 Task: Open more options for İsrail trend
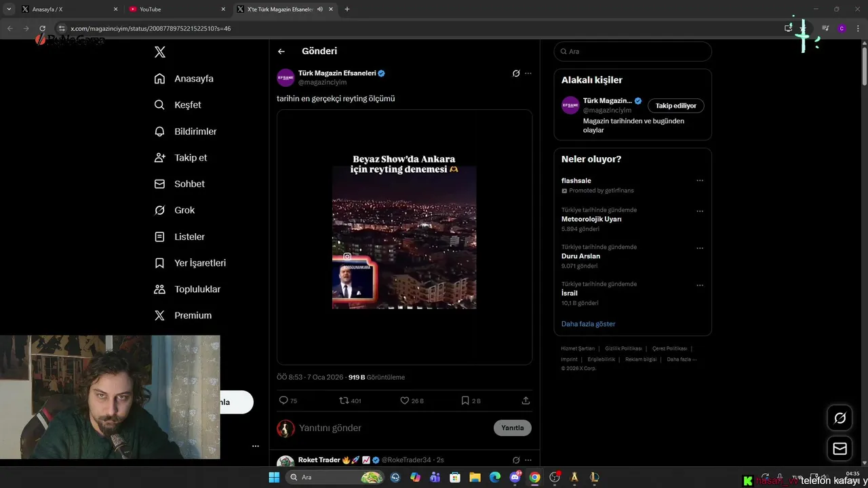pyautogui.click(x=700, y=285)
